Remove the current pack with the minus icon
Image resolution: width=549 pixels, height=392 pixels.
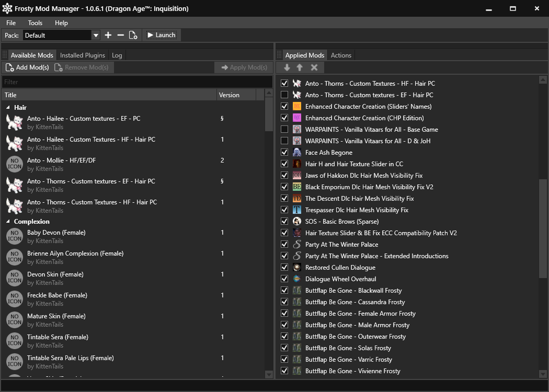point(121,35)
